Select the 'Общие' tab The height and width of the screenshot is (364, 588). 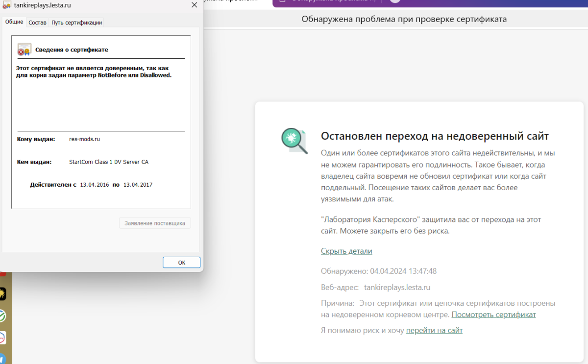pyautogui.click(x=14, y=22)
